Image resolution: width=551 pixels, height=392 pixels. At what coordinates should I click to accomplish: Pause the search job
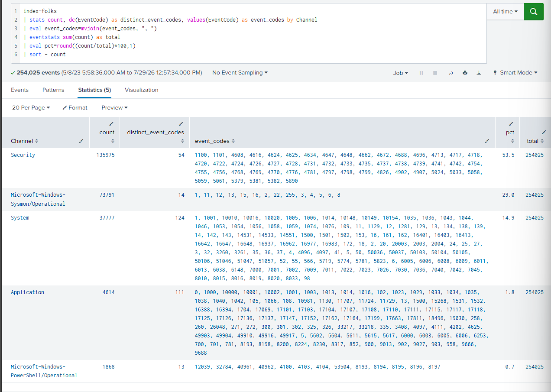point(421,73)
